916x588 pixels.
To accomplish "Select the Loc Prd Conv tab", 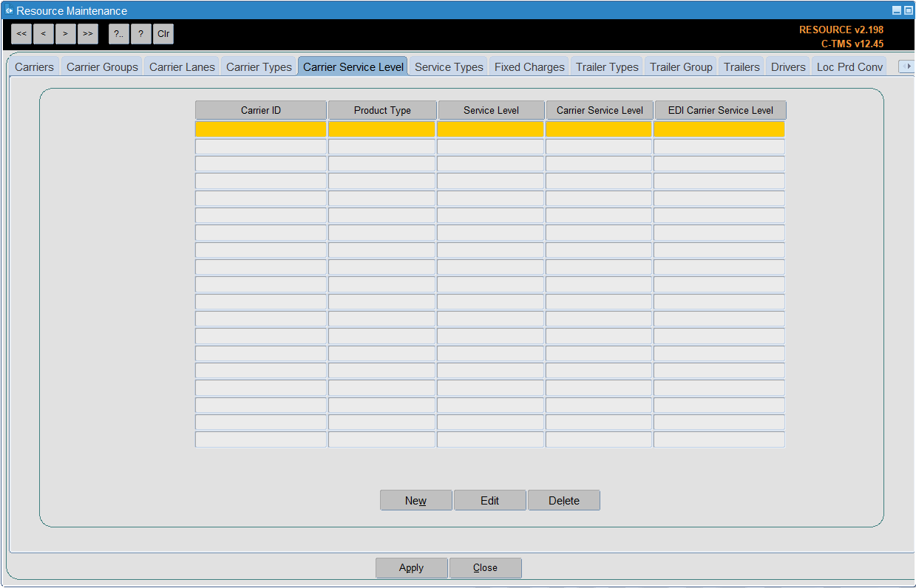I will [849, 66].
